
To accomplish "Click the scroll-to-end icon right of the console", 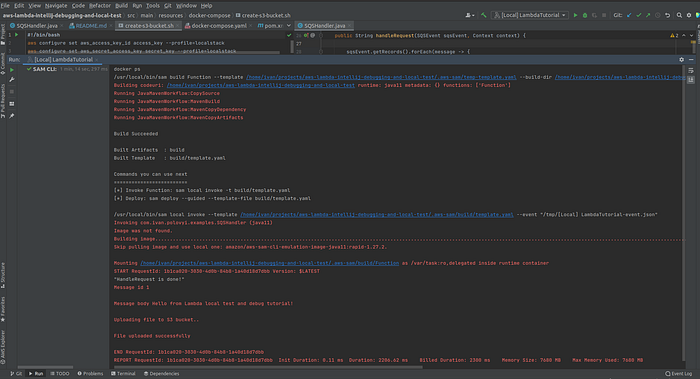I will 691,79.
